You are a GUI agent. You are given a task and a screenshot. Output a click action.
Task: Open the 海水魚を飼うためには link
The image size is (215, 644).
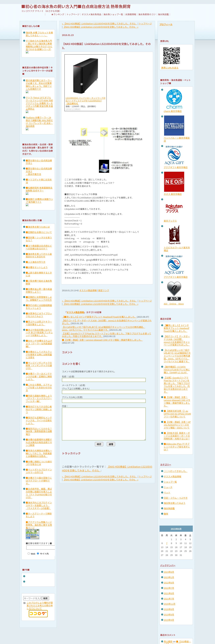click(38, 227)
